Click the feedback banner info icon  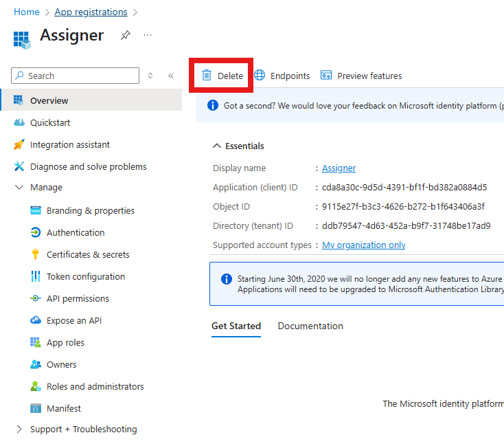click(212, 105)
